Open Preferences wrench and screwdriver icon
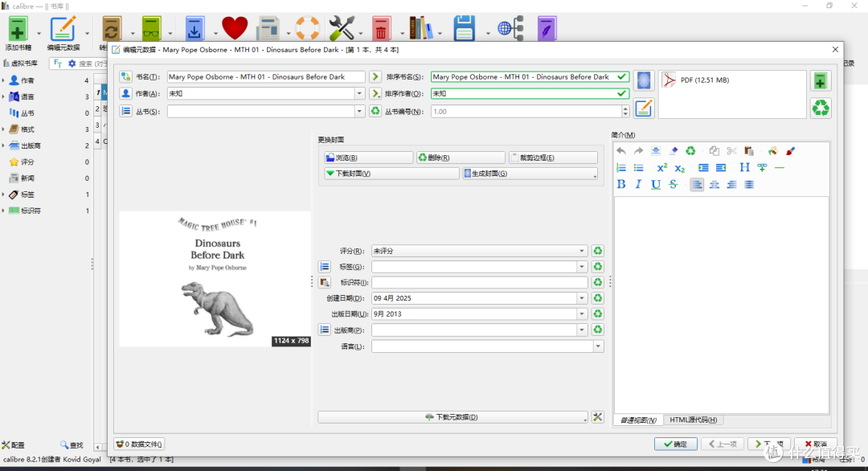 point(342,28)
